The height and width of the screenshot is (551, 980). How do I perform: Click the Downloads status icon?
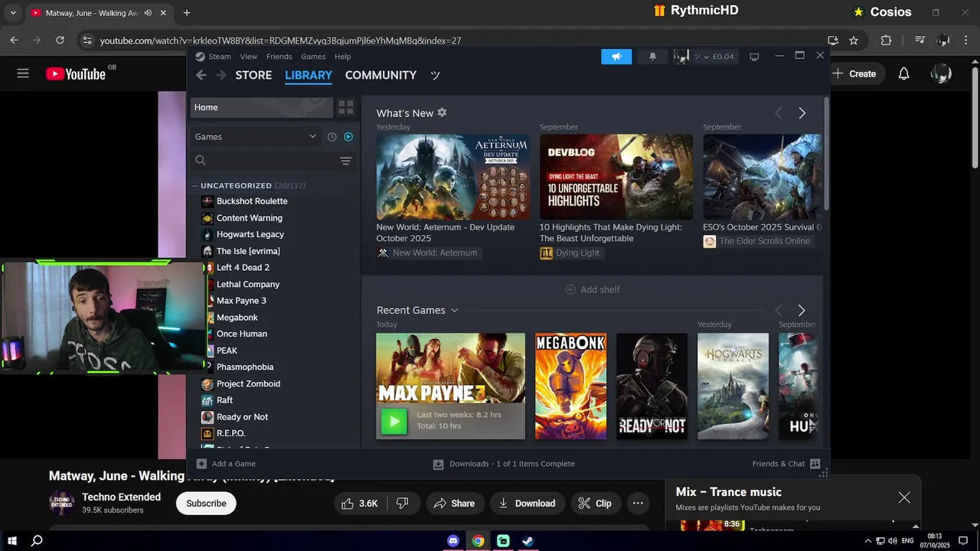tap(439, 464)
